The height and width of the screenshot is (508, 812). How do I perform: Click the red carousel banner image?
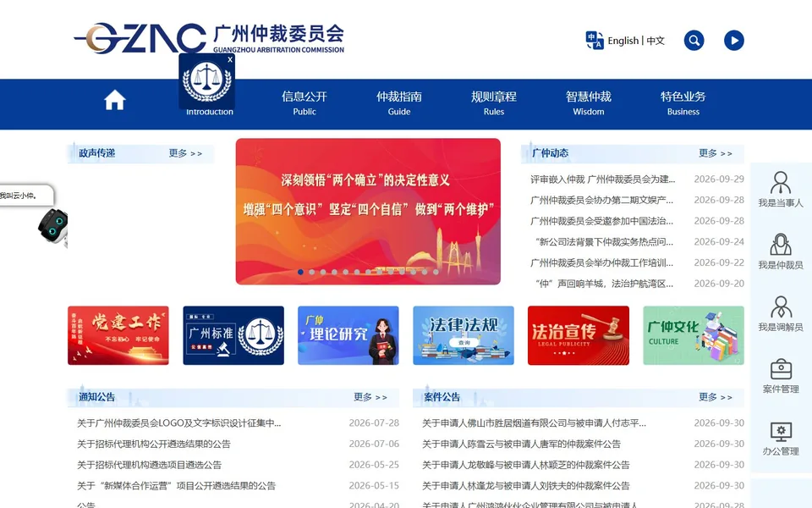point(368,211)
